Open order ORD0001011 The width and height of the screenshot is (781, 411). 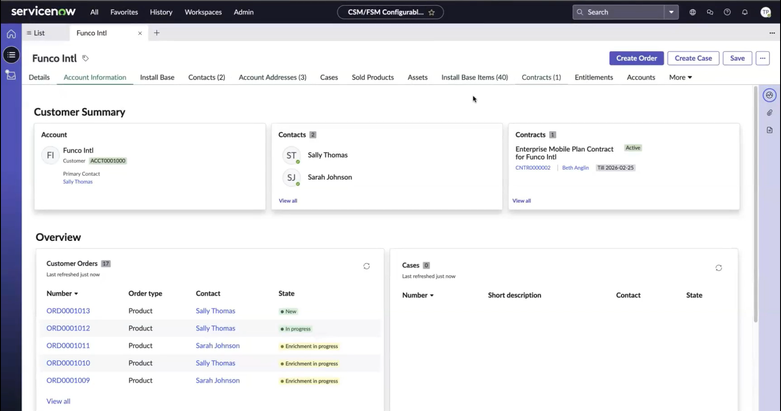point(68,346)
